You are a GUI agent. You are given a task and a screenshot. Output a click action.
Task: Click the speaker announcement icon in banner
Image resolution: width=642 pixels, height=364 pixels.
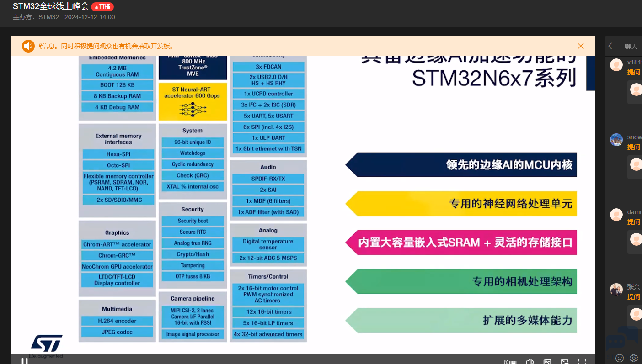pos(28,46)
